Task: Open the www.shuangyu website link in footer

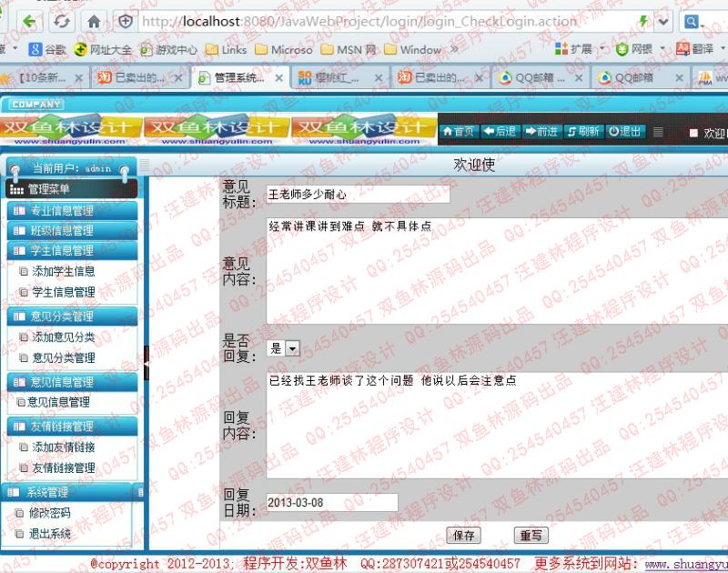Action: coord(686,564)
